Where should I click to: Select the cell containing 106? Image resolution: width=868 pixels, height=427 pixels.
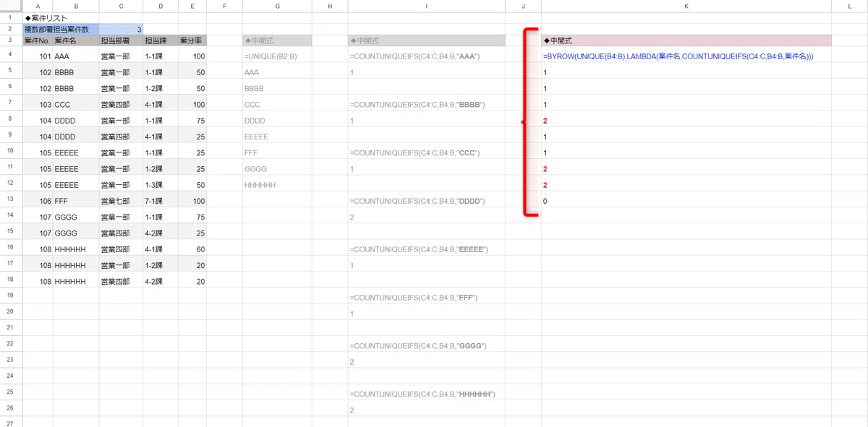click(38, 201)
